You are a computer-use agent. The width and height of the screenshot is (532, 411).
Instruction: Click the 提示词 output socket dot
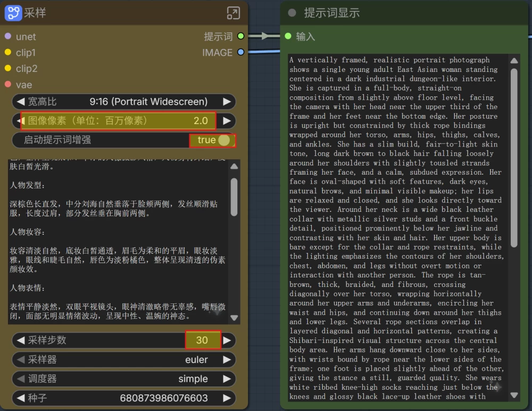(241, 36)
